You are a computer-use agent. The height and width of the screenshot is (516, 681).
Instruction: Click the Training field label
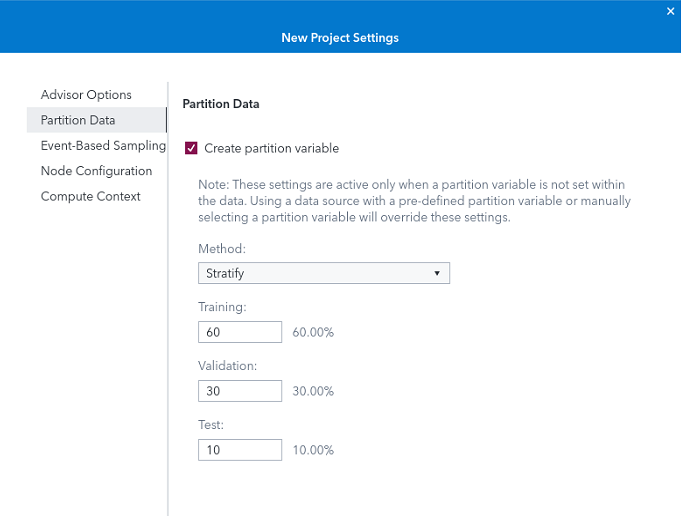click(222, 307)
